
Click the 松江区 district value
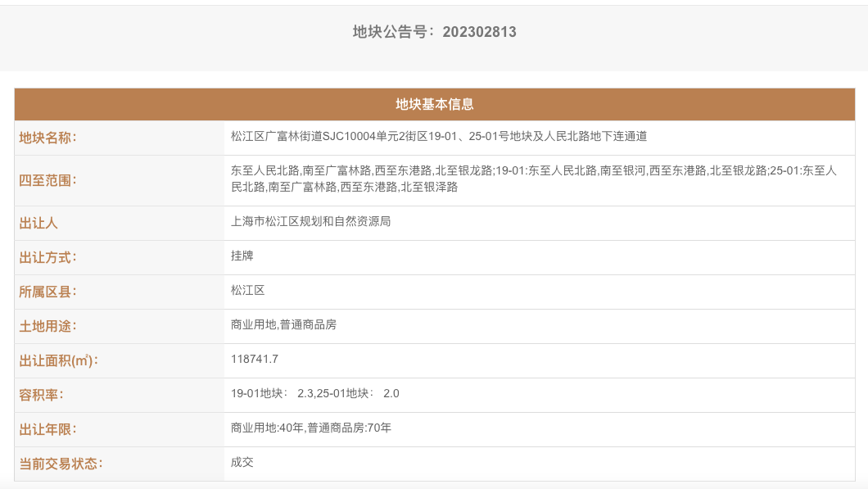click(247, 290)
